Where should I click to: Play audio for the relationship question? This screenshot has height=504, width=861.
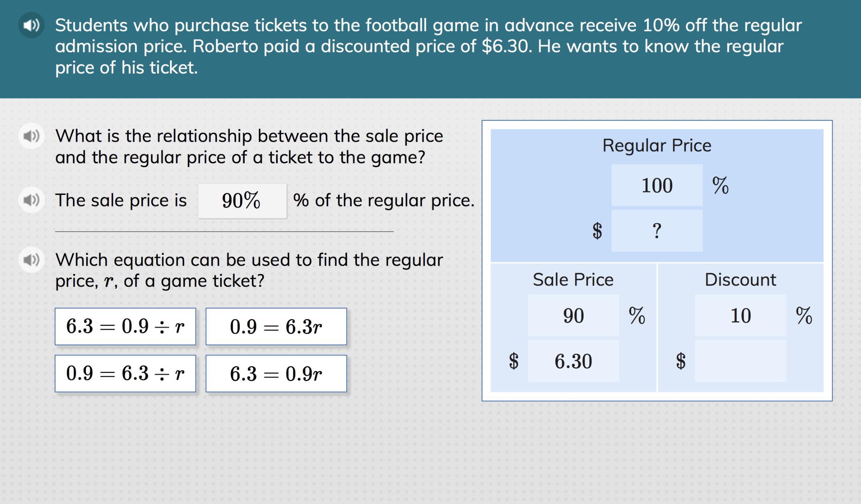(x=31, y=137)
